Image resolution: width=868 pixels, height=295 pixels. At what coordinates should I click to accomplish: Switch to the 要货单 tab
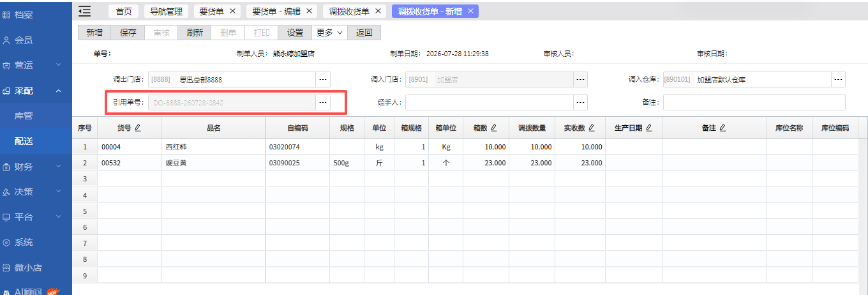[x=211, y=11]
